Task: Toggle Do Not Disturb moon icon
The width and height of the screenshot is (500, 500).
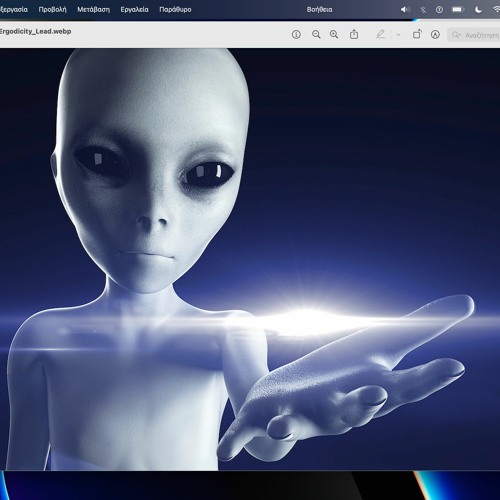Action: (x=478, y=9)
